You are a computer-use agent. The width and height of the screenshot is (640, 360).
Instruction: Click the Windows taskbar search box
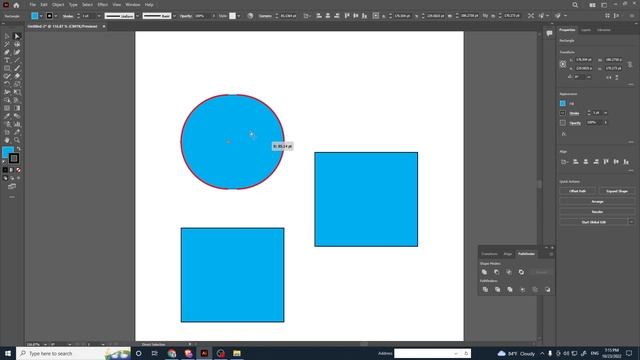(73, 353)
